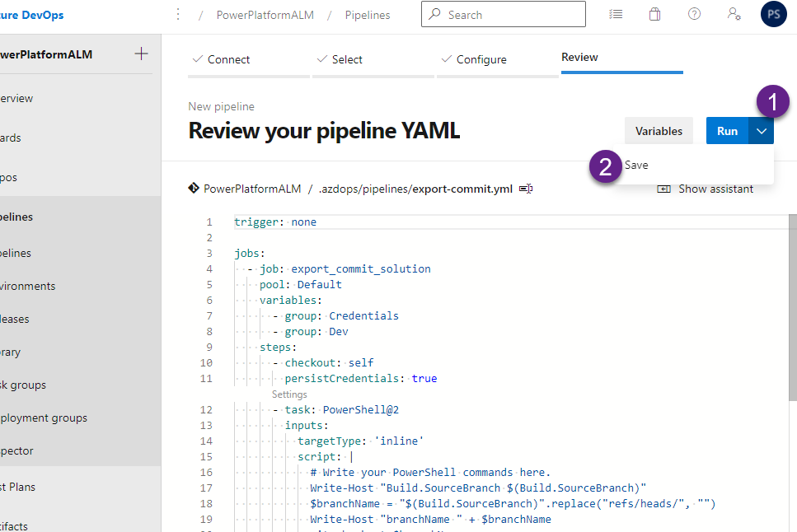This screenshot has width=797, height=532.
Task: Click the vertical ellipsis in top header
Action: click(x=178, y=15)
